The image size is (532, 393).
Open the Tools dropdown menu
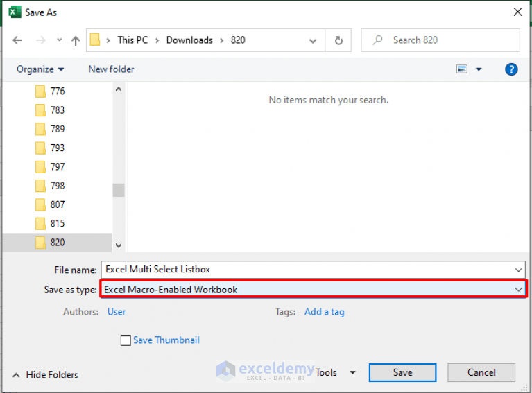coord(336,373)
